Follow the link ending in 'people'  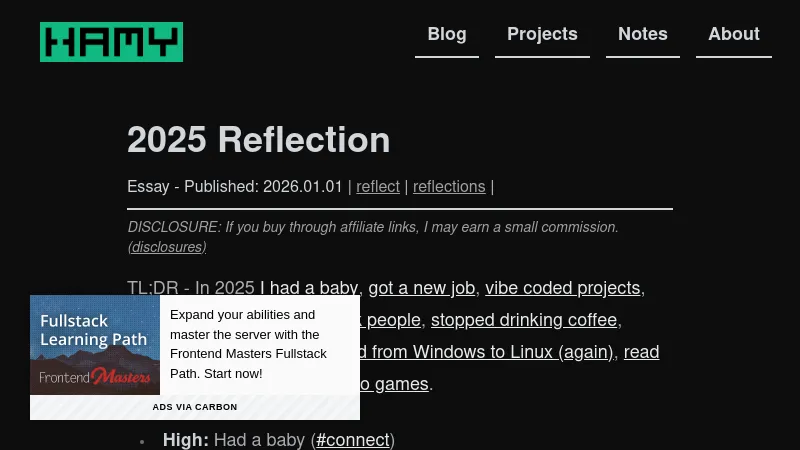(391, 320)
